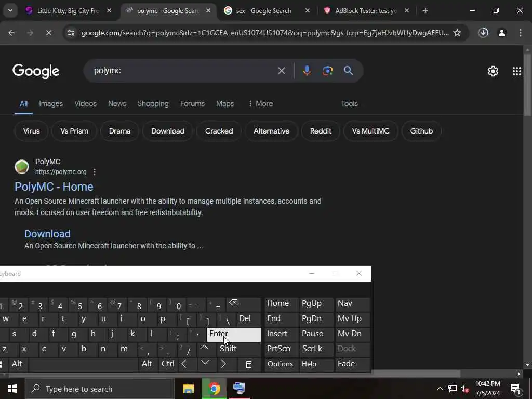Click the Google logo
The image size is (532, 399).
coord(36,71)
